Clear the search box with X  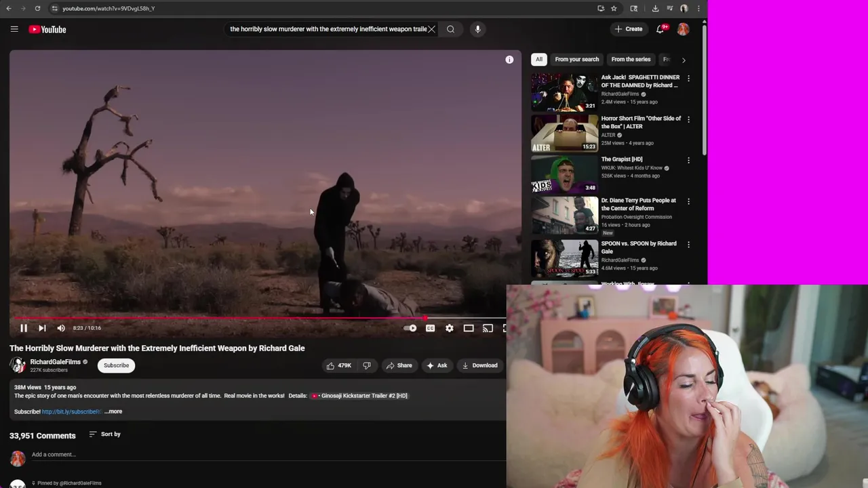point(431,29)
